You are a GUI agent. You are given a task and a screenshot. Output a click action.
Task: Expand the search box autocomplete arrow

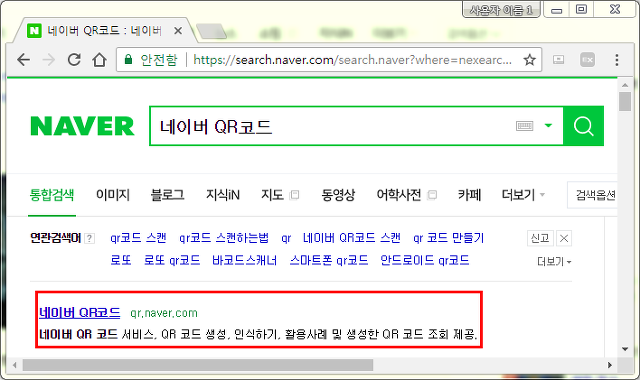tap(549, 125)
